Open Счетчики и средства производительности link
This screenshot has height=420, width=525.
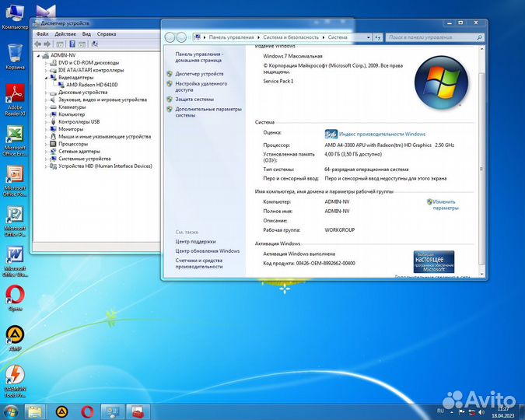tap(199, 263)
